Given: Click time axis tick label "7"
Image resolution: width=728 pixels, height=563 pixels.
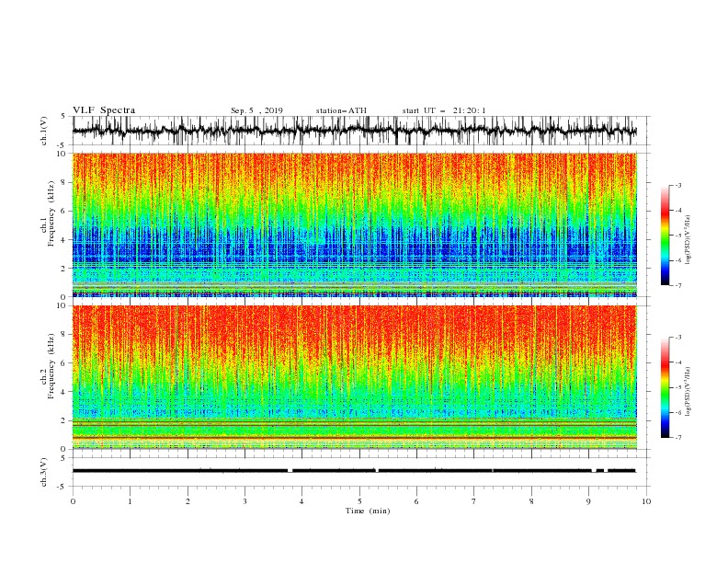Looking at the screenshot, I should [x=474, y=501].
